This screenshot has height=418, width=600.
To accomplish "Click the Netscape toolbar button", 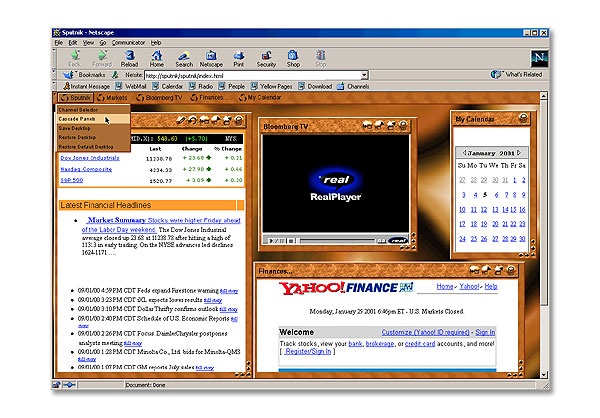I will coord(211,59).
